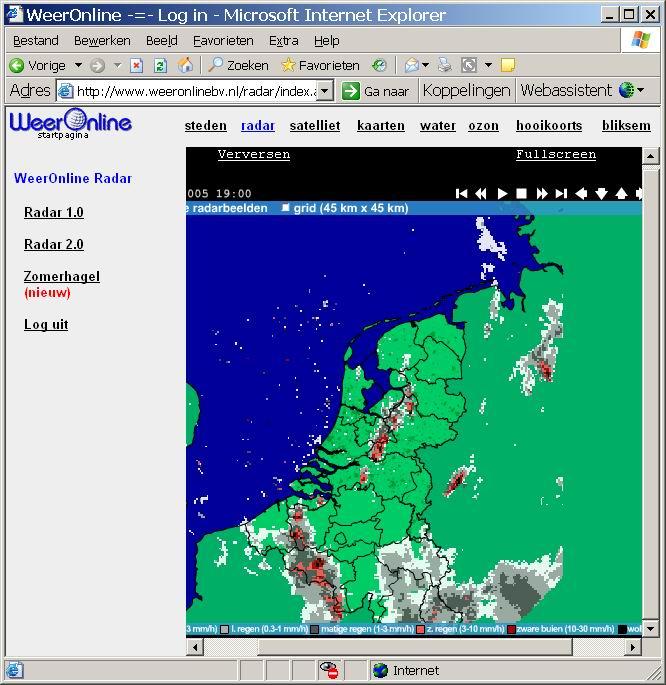Image resolution: width=666 pixels, height=685 pixels.
Task: Open Radar 1.0 from sidebar
Action: (x=54, y=212)
